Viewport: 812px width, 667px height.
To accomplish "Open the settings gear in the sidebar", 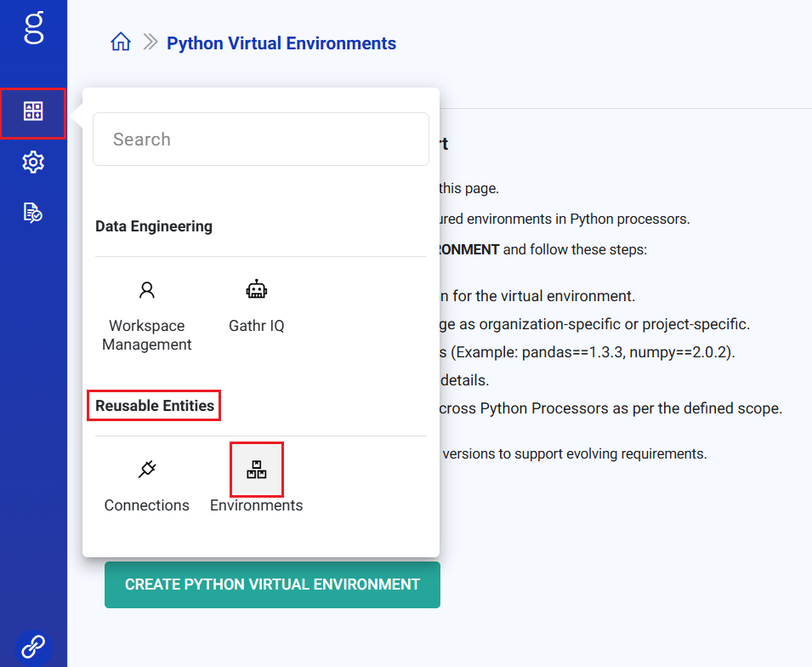I will click(33, 162).
